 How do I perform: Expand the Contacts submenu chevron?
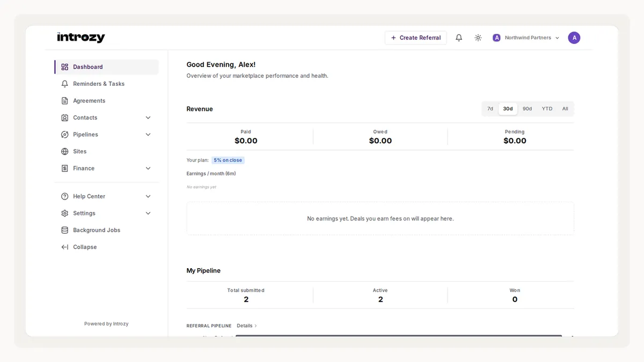(x=148, y=117)
